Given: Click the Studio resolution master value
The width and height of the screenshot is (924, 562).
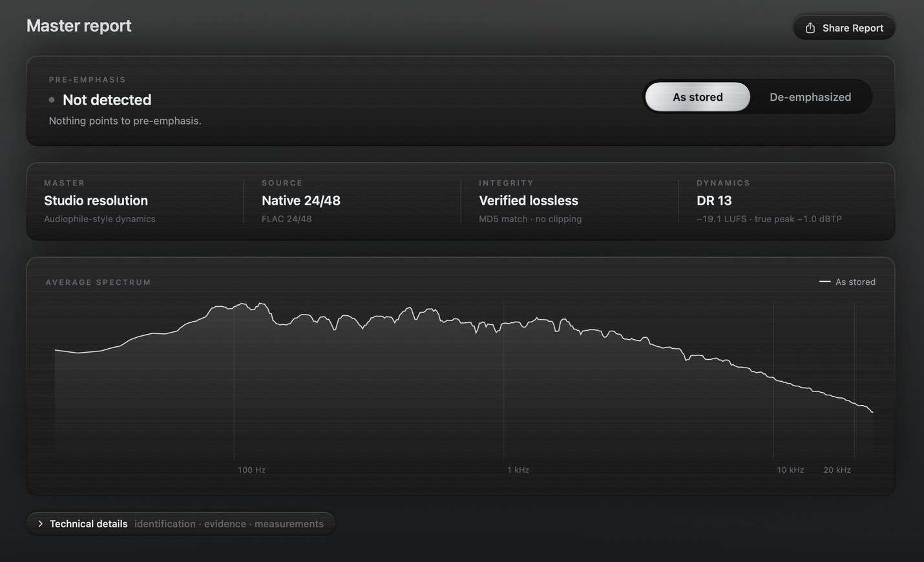Looking at the screenshot, I should coord(96,200).
